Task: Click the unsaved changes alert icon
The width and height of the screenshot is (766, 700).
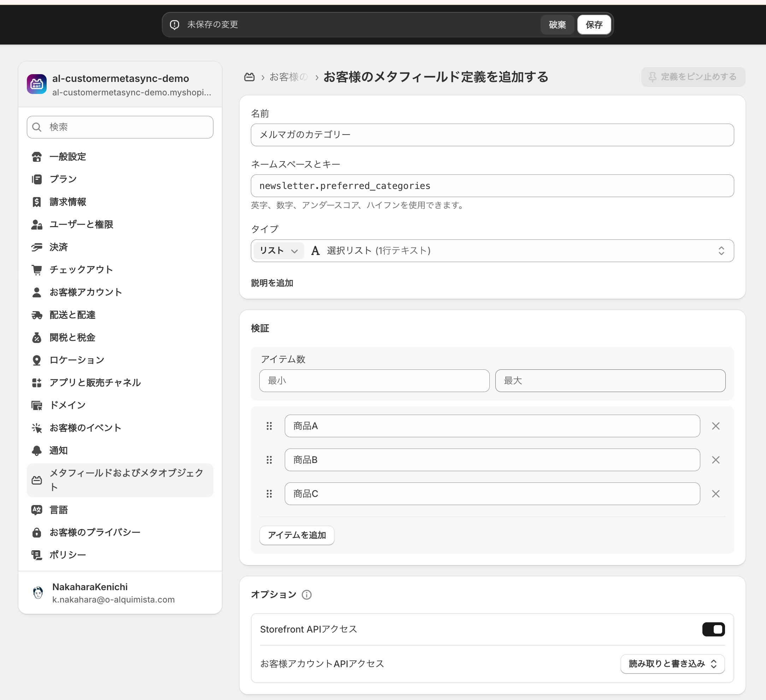Action: click(175, 25)
